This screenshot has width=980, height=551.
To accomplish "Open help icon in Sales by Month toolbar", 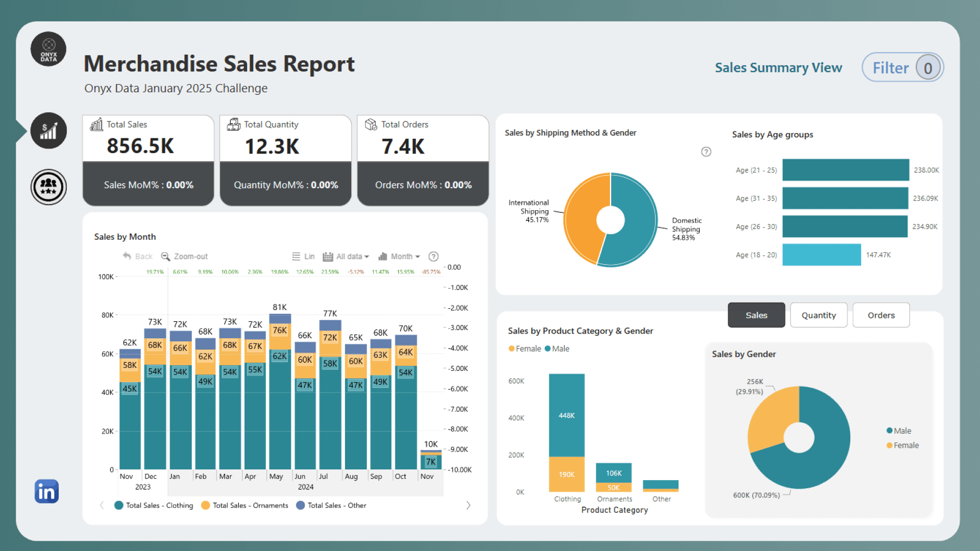I will click(x=433, y=256).
